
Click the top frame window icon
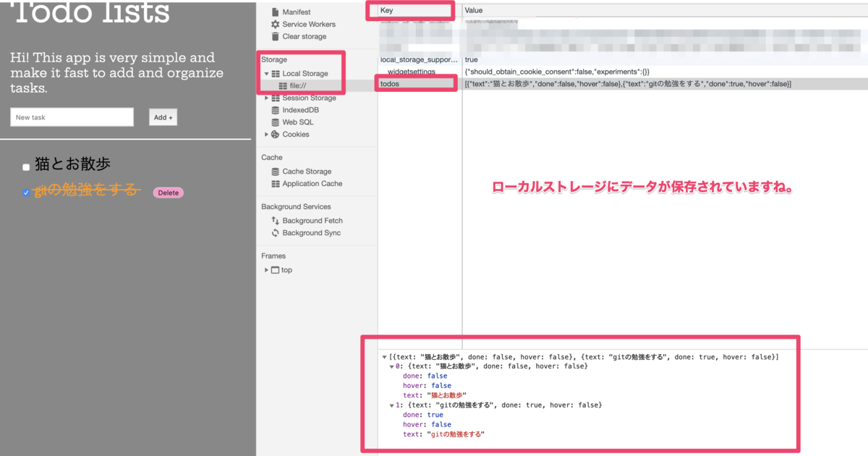coord(275,270)
